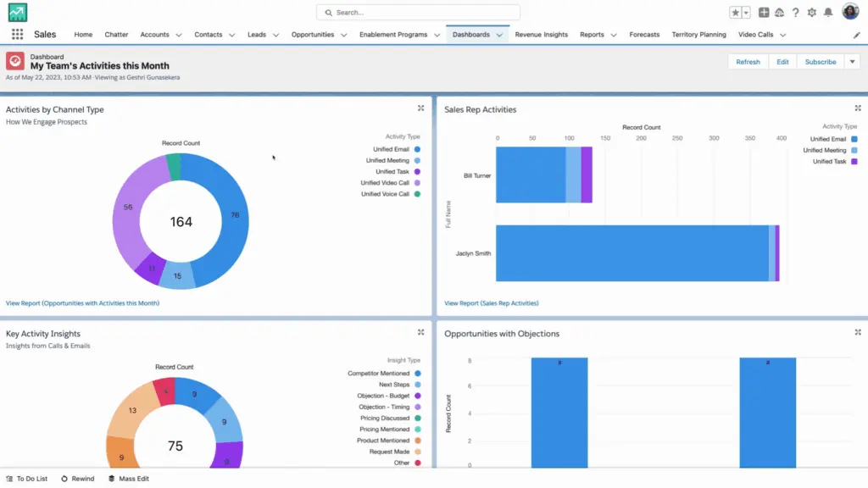Click Bill Turner's Unified Email bar
Image resolution: width=868 pixels, height=488 pixels.
531,175
